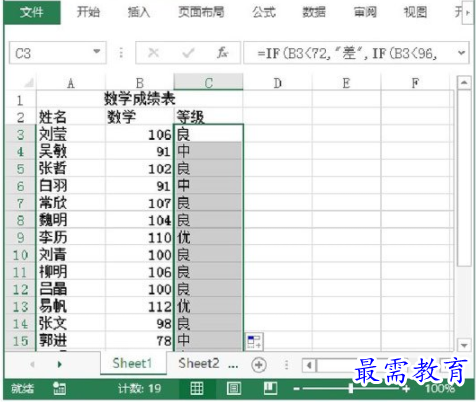Click the vertical scrollbar up arrow
This screenshot has width=476, height=402.
[x=464, y=83]
